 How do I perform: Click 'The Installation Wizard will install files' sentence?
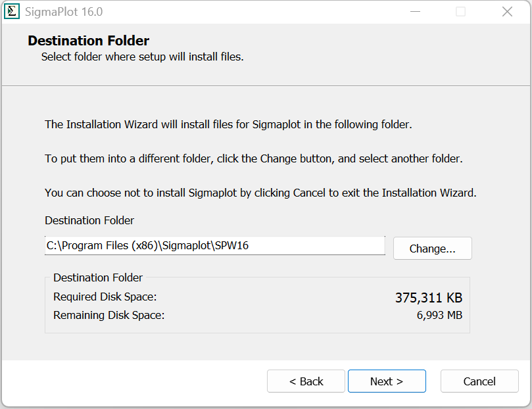pos(228,124)
